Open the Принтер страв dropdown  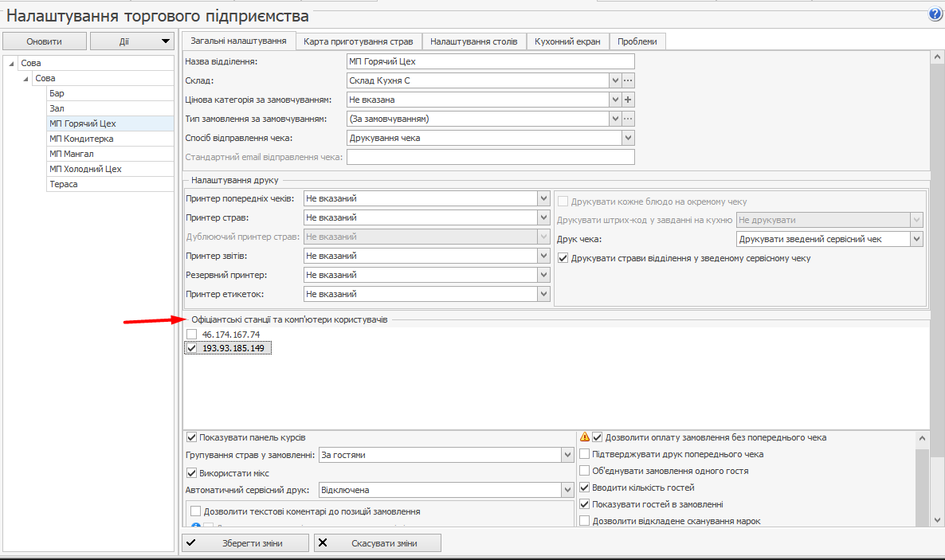[x=543, y=217]
